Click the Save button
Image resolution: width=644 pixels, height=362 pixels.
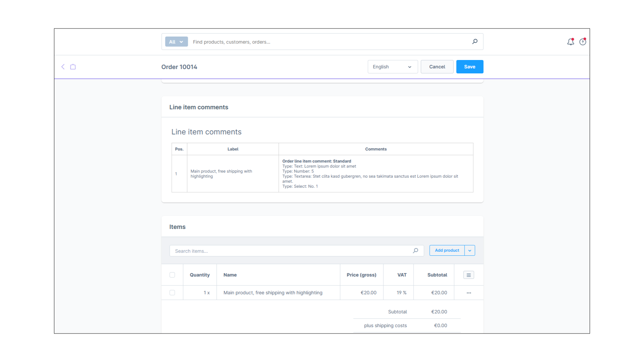(469, 67)
